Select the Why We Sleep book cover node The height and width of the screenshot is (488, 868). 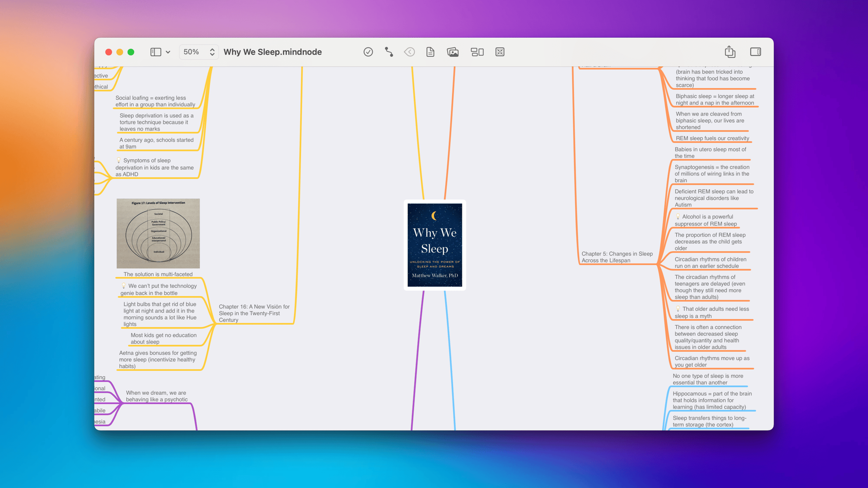[x=435, y=245]
